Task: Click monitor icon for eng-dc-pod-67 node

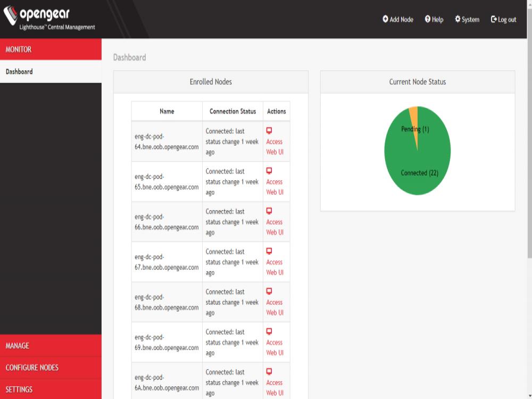Action: (269, 251)
